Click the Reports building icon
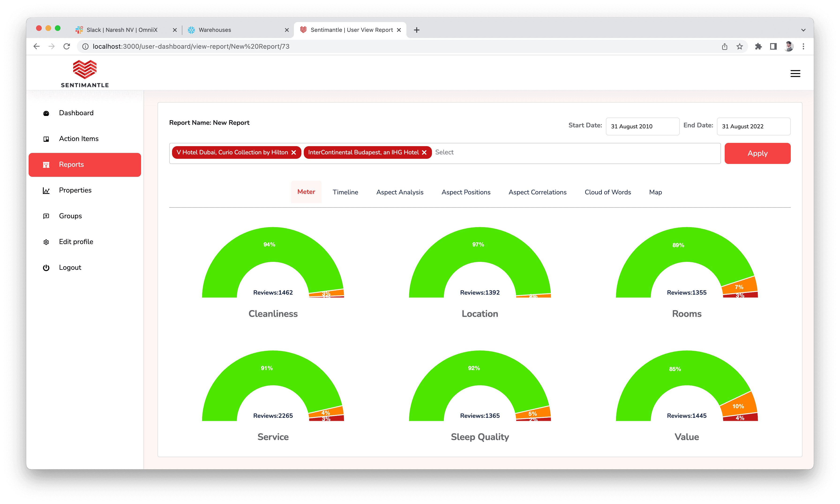Viewport: 840px width, 504px height. coord(46,165)
